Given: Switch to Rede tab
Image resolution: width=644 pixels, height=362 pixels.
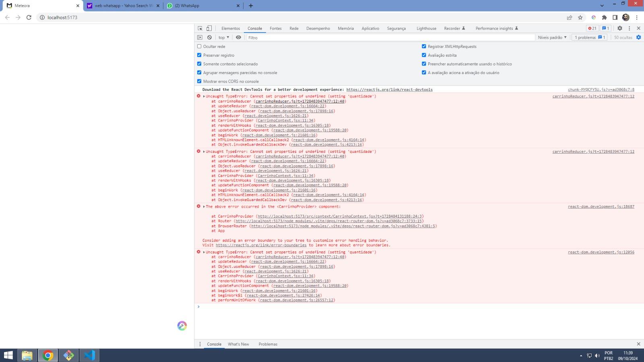Looking at the screenshot, I should (x=294, y=29).
